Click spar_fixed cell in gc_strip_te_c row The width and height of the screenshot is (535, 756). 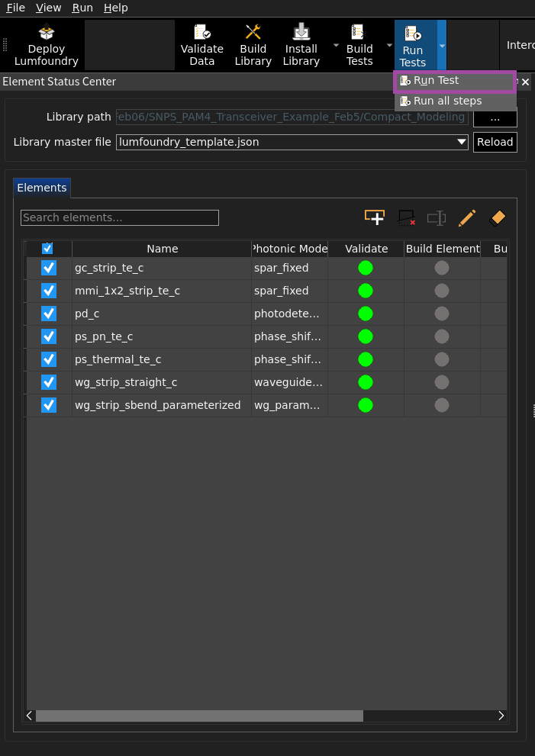pos(289,268)
